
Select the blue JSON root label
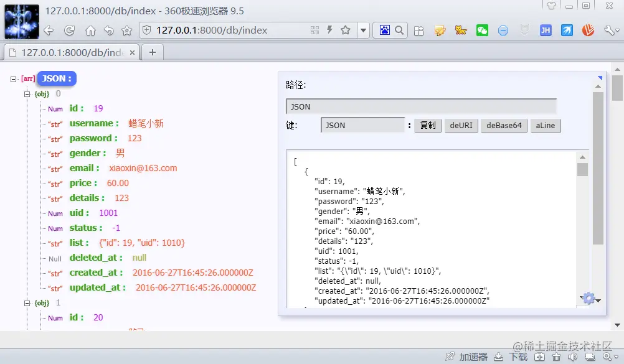coord(57,78)
